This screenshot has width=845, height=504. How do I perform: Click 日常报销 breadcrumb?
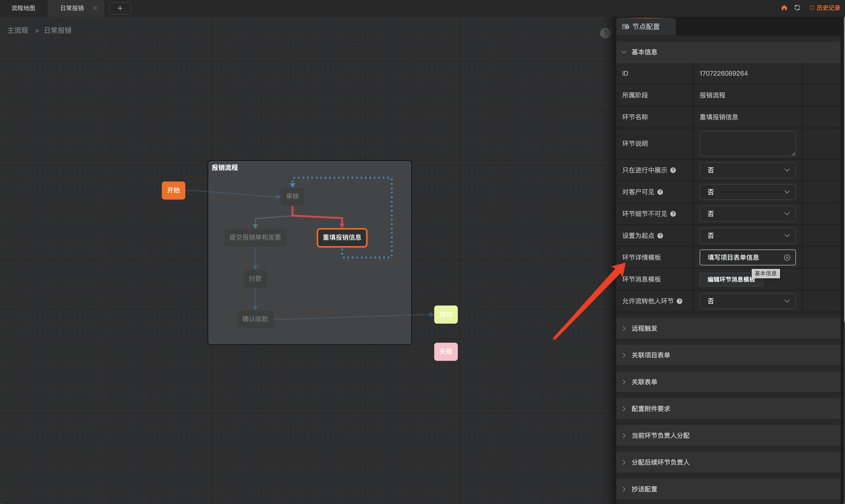coord(58,30)
